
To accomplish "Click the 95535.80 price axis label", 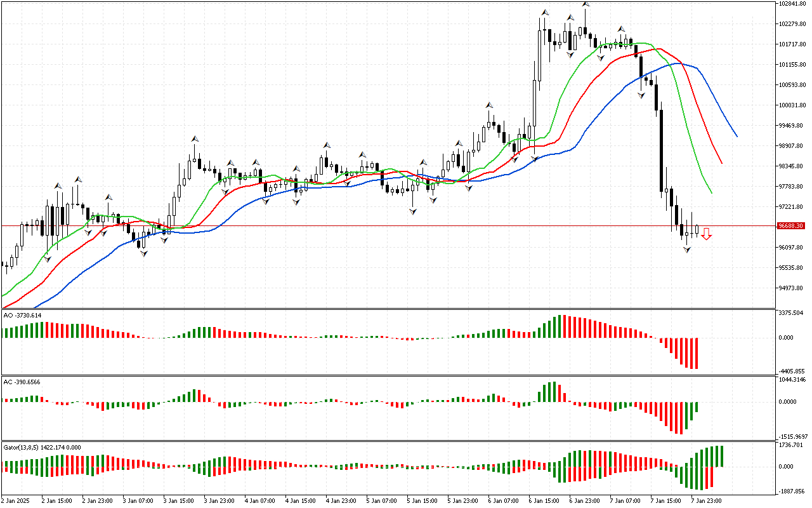I will (x=790, y=268).
